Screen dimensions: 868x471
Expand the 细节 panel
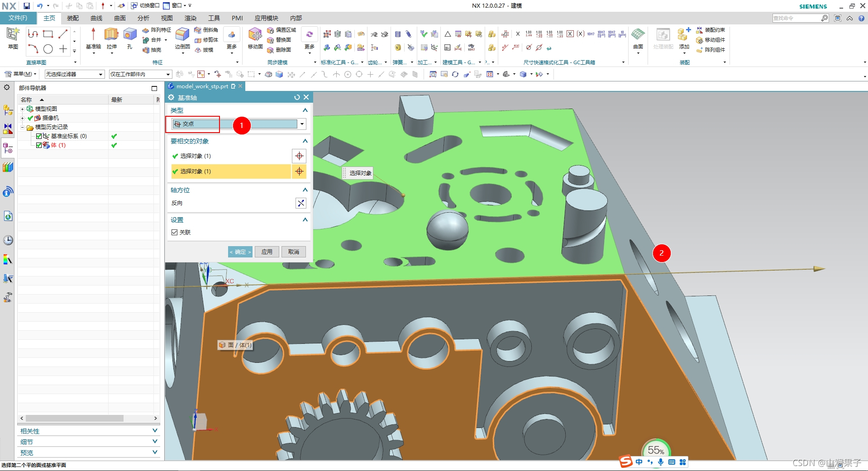pyautogui.click(x=155, y=442)
